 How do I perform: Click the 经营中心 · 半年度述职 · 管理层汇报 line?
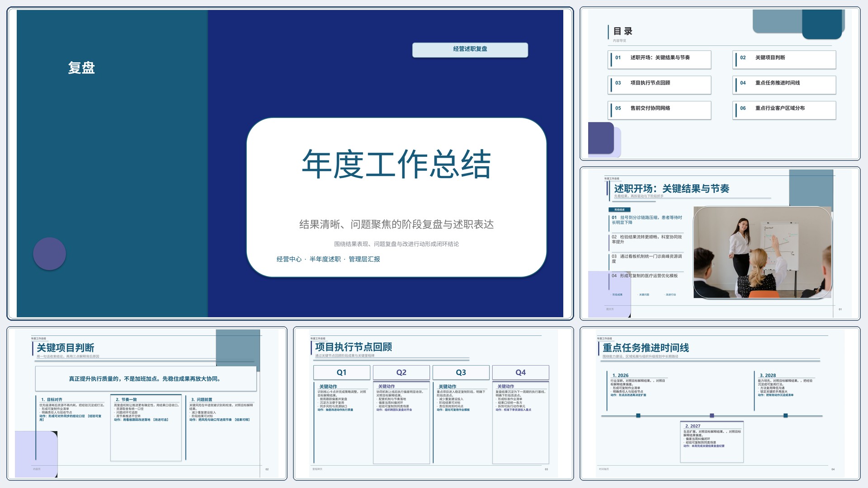click(x=328, y=259)
